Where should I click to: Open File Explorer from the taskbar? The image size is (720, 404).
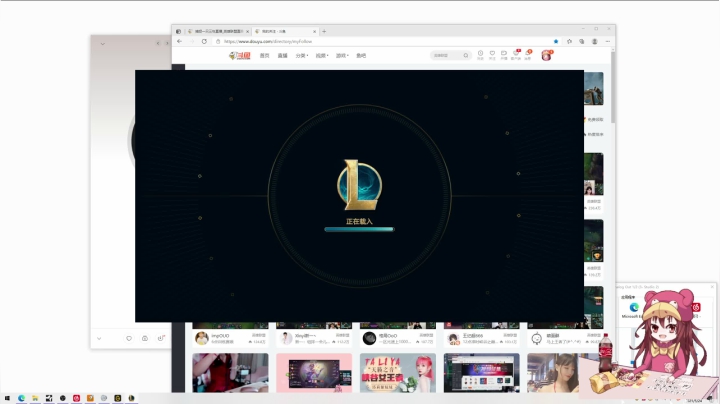35,398
